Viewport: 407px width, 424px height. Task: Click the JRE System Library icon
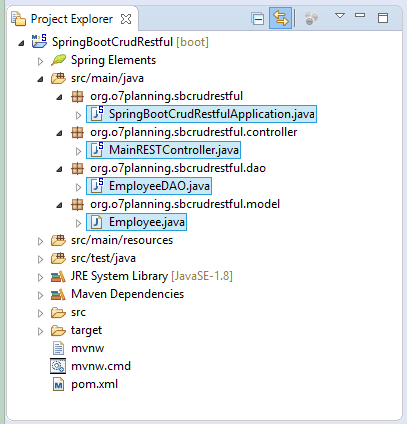(x=58, y=276)
